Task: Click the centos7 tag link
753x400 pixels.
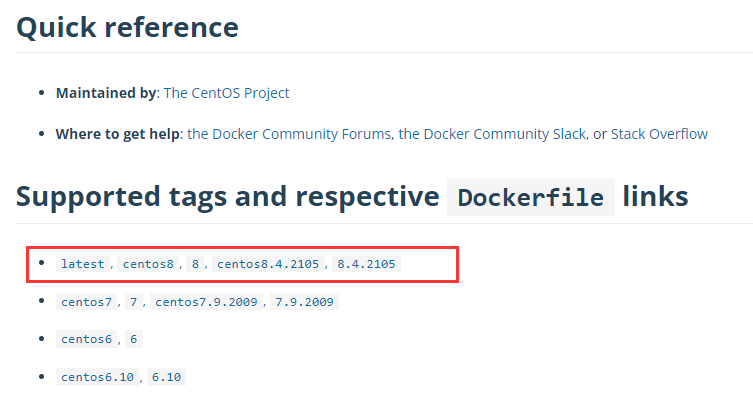Action: (86, 302)
